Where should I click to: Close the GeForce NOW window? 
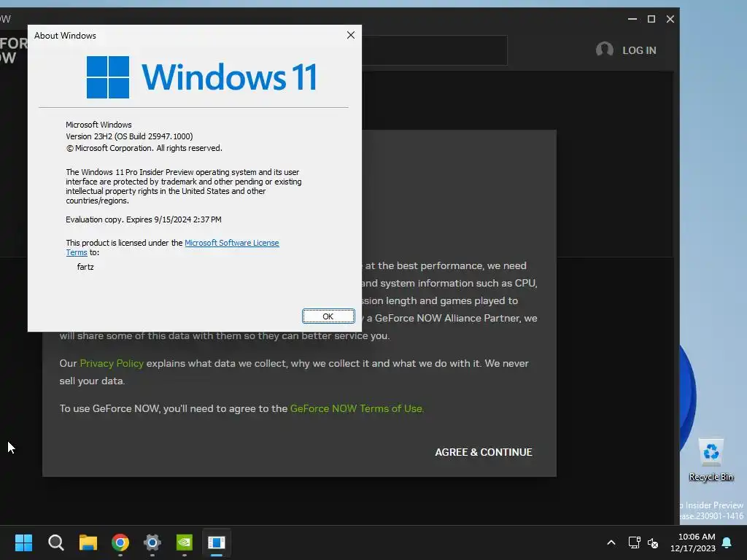[x=670, y=19]
